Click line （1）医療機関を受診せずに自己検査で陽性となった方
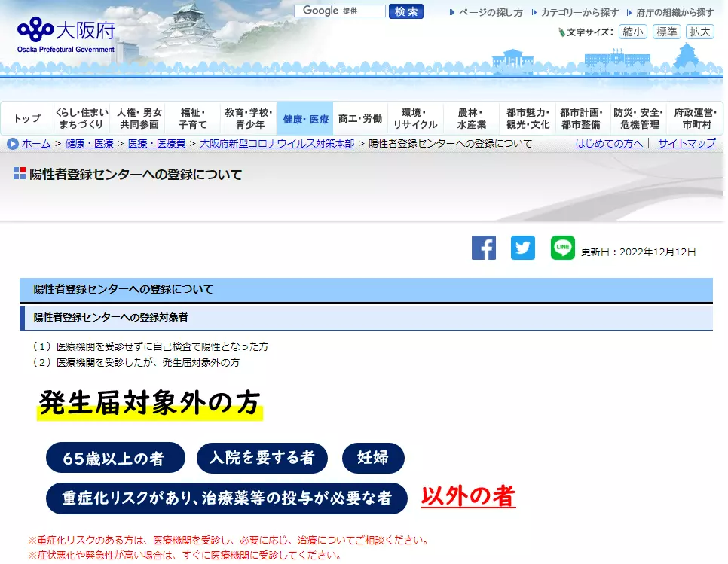The height and width of the screenshot is (564, 728). (x=149, y=346)
